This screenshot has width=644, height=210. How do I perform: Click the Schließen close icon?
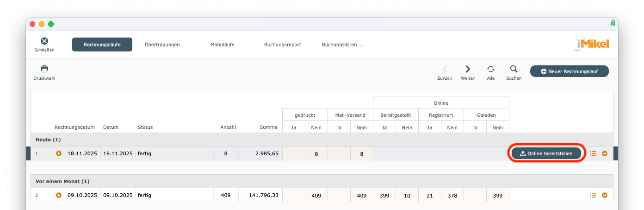coord(44,42)
